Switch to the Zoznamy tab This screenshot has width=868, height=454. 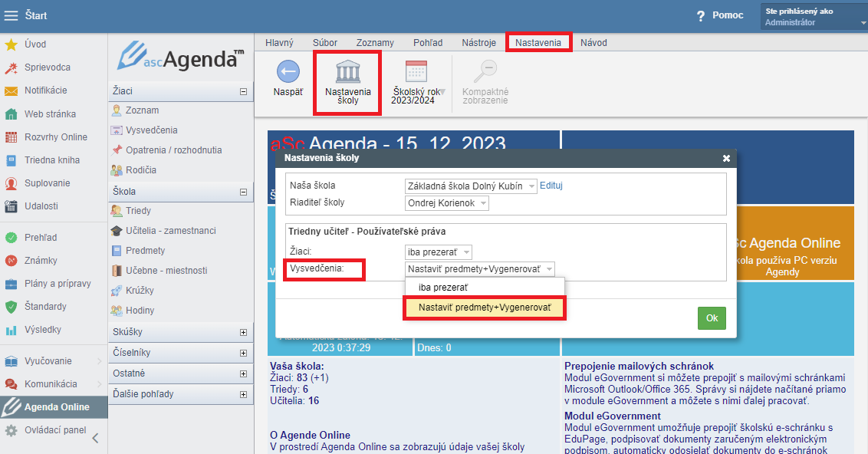(375, 43)
